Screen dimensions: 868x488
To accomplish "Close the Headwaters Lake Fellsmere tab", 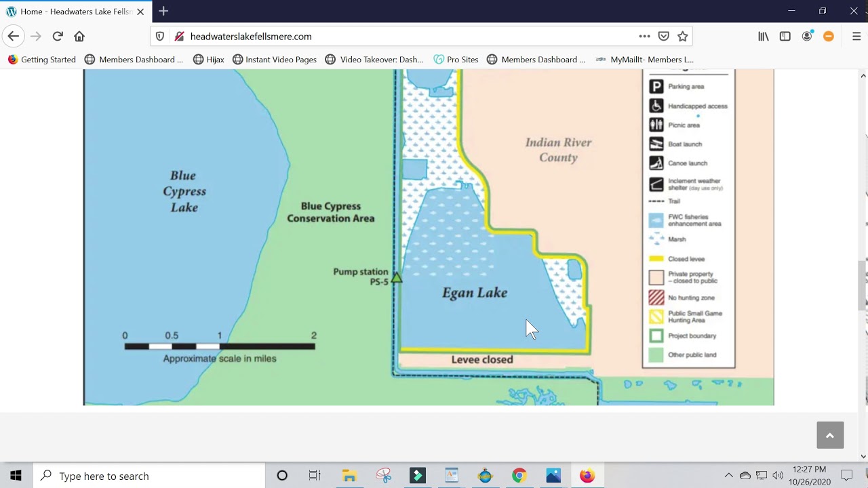I will tap(140, 12).
